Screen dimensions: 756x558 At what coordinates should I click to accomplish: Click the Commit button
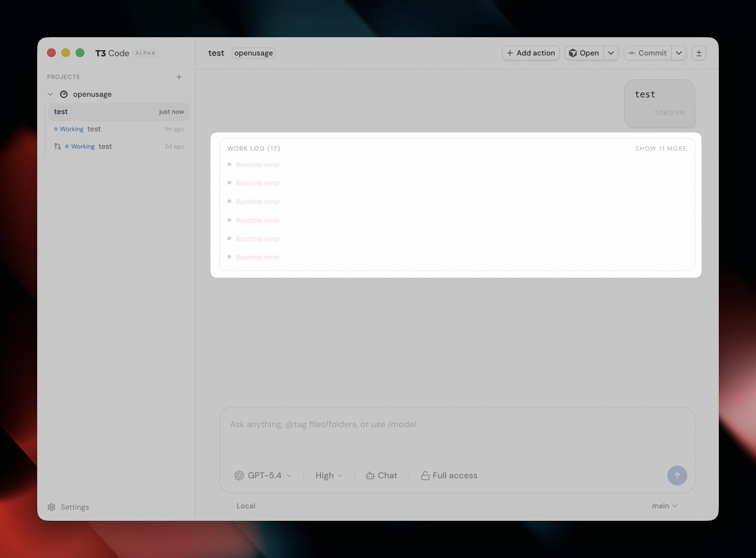648,53
